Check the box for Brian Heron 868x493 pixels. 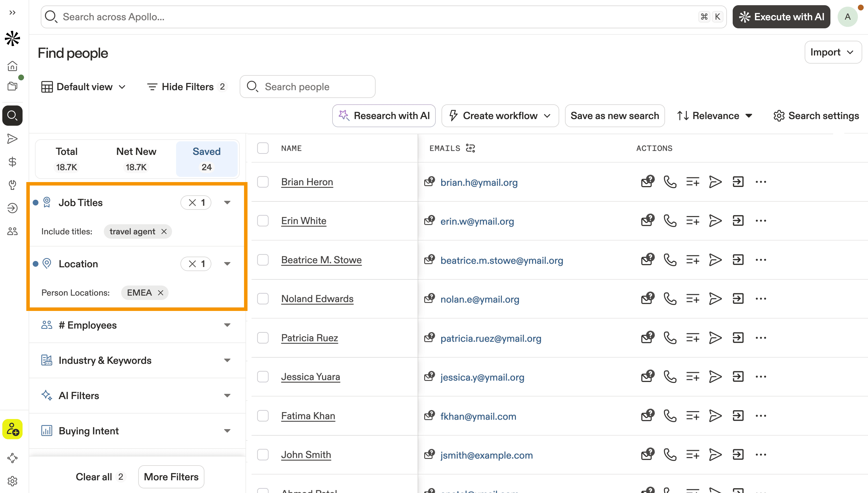[x=263, y=182]
